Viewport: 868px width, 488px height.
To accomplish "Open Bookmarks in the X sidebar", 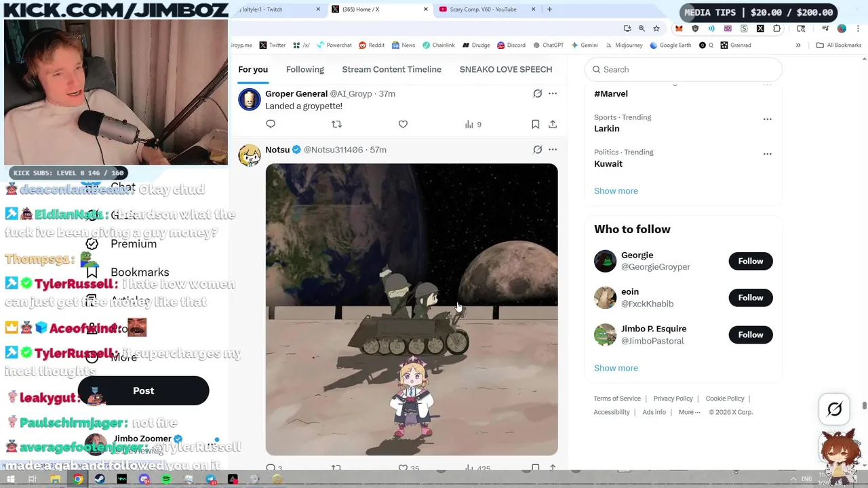I will click(x=140, y=272).
